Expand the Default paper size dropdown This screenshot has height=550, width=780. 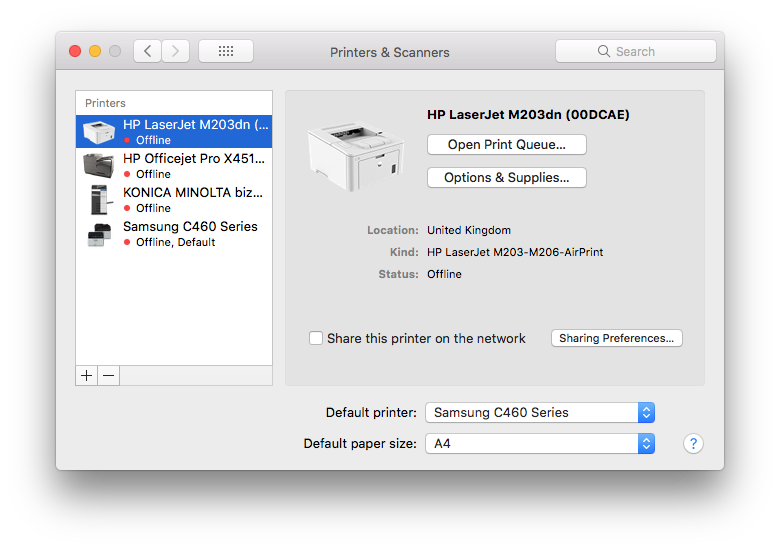540,444
